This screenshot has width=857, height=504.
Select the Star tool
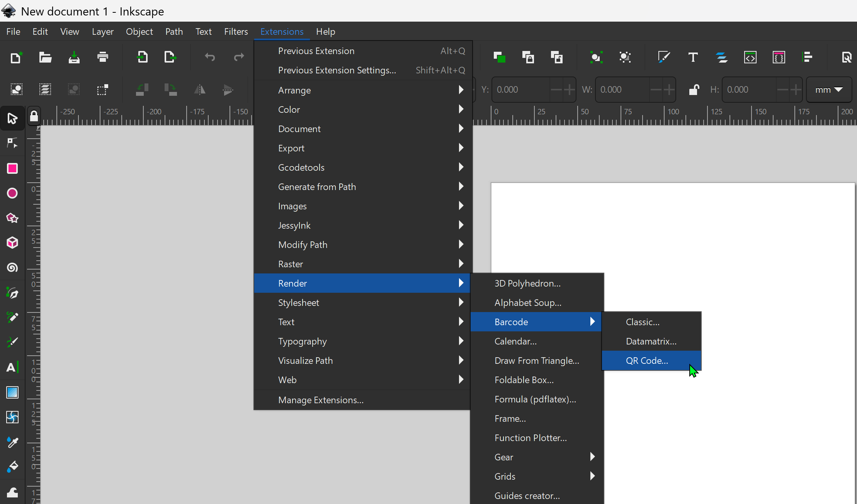[x=12, y=218]
